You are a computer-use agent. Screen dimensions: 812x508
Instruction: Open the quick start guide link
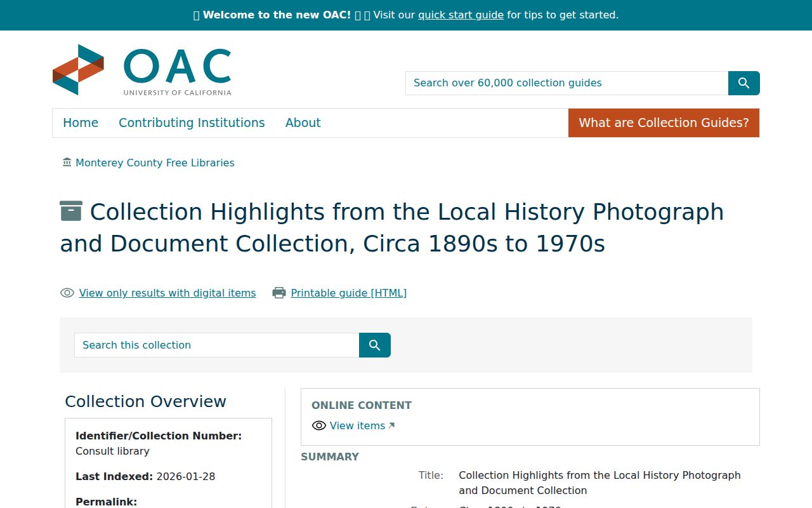pos(461,15)
